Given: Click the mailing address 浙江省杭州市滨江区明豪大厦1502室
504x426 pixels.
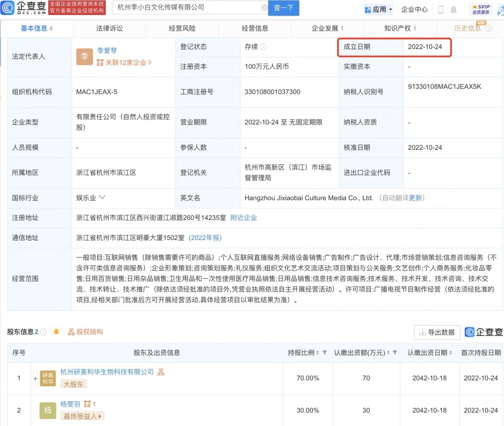Looking at the screenshot, I should [131, 237].
